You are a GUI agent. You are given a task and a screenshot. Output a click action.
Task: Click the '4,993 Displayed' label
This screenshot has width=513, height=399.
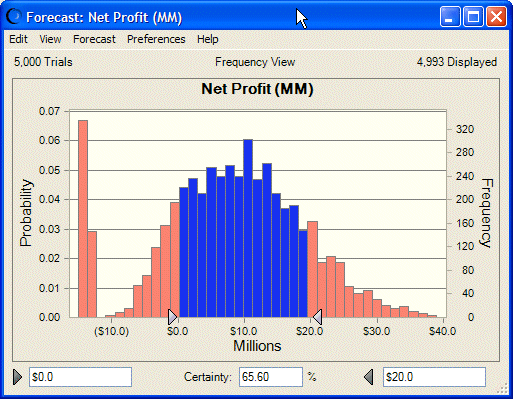[x=457, y=62]
